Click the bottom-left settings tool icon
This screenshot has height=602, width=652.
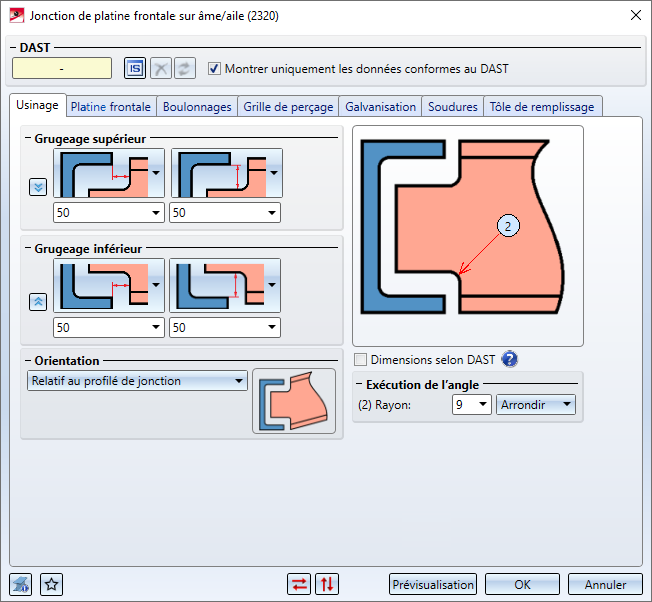click(x=21, y=584)
